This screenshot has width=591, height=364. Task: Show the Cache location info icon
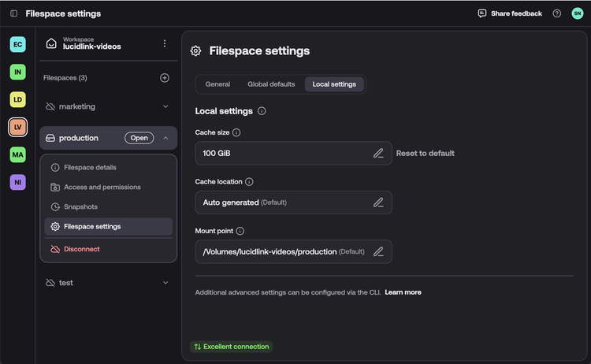[249, 182]
